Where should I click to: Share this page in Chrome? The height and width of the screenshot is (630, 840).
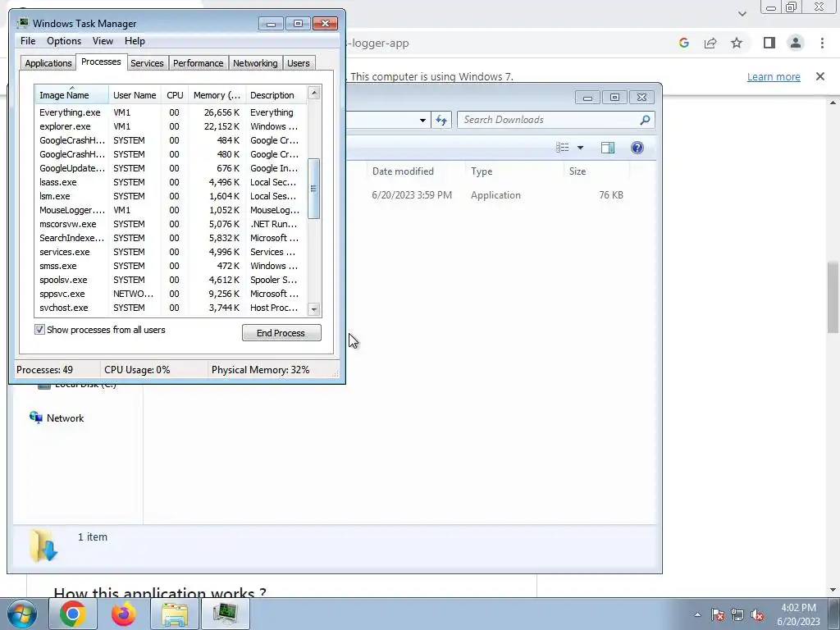[x=710, y=43]
